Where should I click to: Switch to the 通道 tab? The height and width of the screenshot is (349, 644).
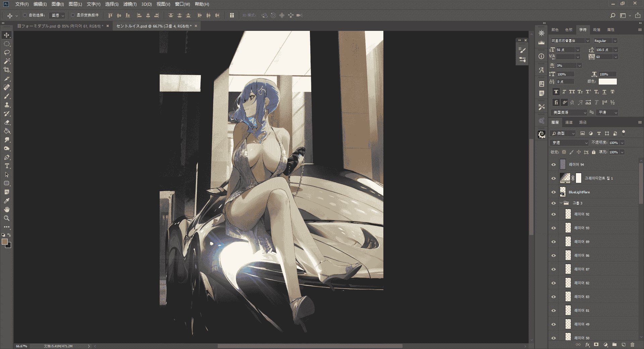click(569, 122)
